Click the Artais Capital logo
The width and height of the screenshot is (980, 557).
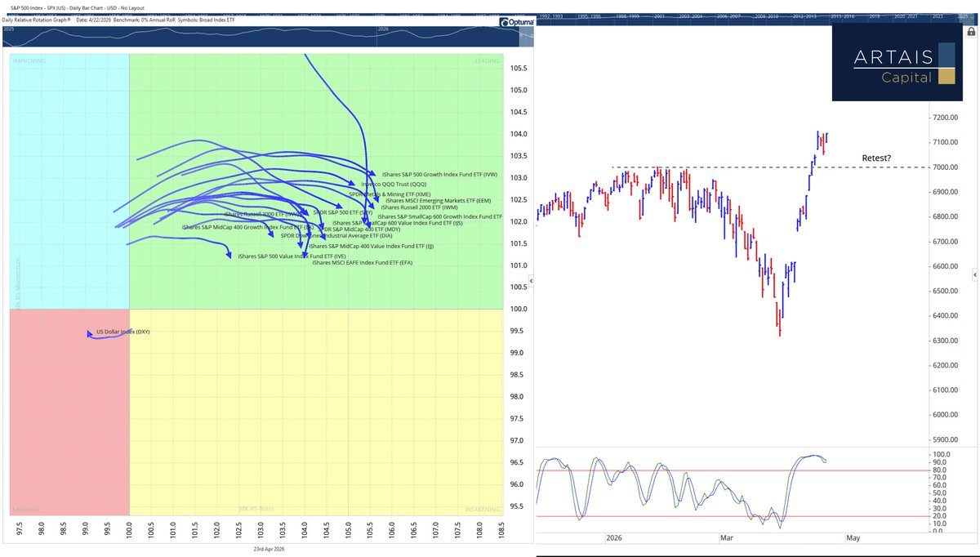pos(898,62)
